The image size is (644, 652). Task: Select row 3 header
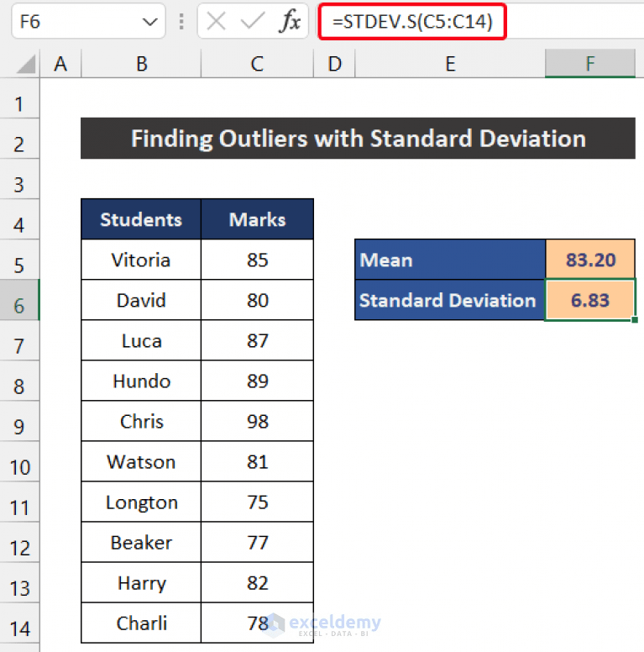pos(19,179)
